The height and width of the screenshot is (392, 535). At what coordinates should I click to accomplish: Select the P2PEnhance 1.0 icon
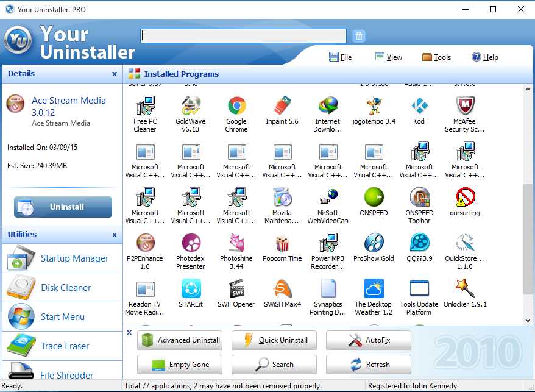click(146, 243)
